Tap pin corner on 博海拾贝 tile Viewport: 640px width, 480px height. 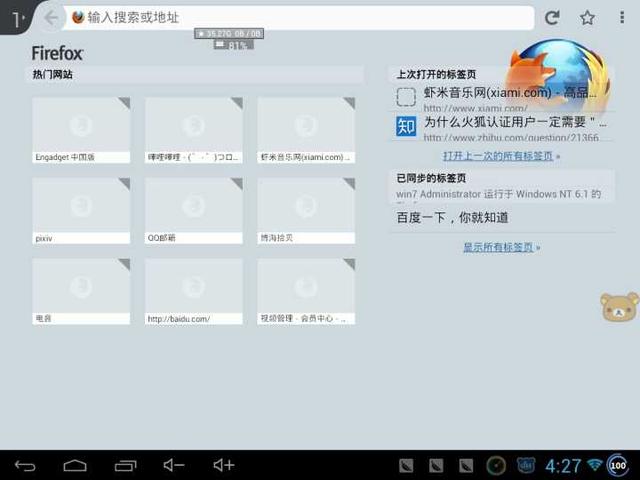(x=350, y=183)
